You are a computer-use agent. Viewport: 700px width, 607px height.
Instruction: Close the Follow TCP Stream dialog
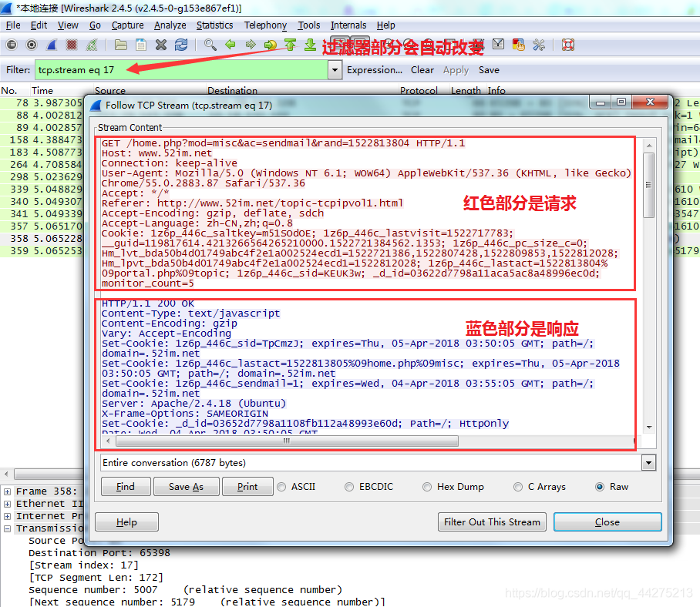click(607, 521)
